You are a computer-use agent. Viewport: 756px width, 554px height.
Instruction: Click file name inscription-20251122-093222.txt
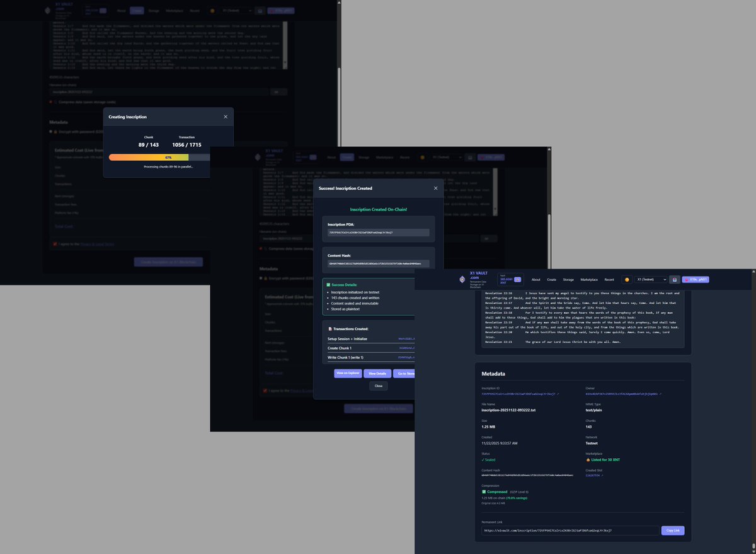(508, 410)
